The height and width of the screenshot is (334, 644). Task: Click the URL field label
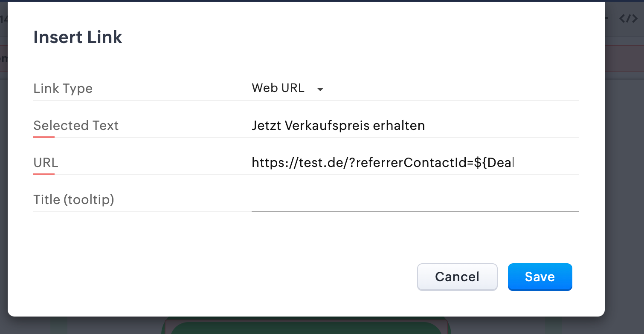(46, 163)
